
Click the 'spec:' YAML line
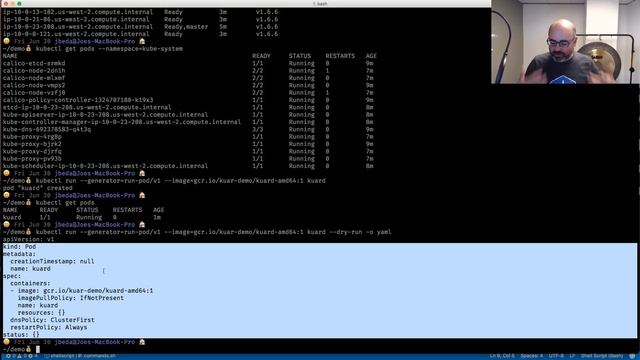coord(12,276)
